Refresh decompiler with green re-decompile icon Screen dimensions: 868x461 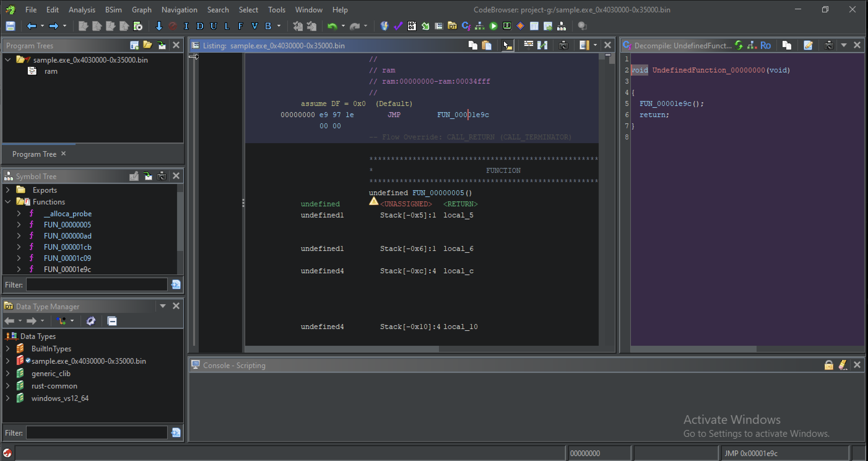(739, 45)
